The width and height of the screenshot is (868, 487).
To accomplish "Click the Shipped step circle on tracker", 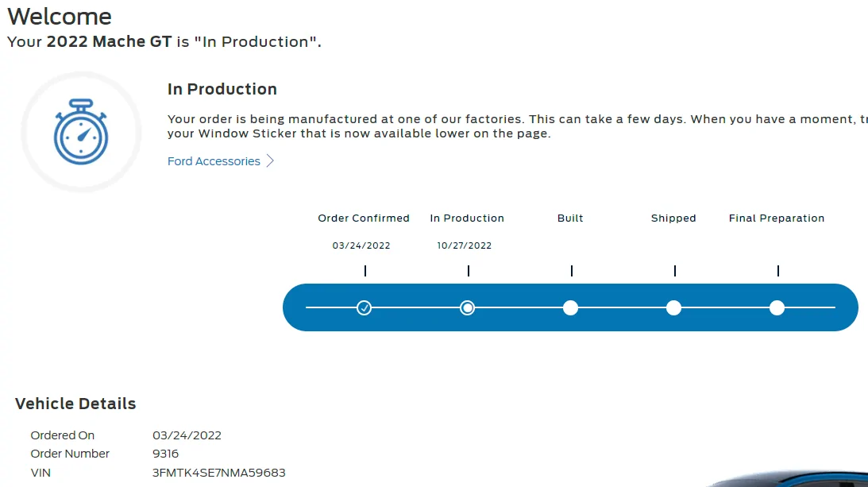I will 673,307.
